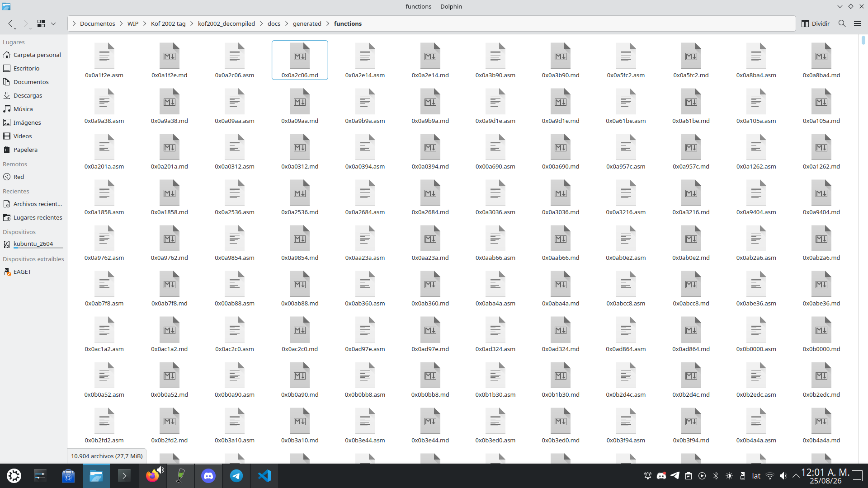Click the vertical scrollbar handle
This screenshot has width=868, height=488.
click(x=863, y=40)
